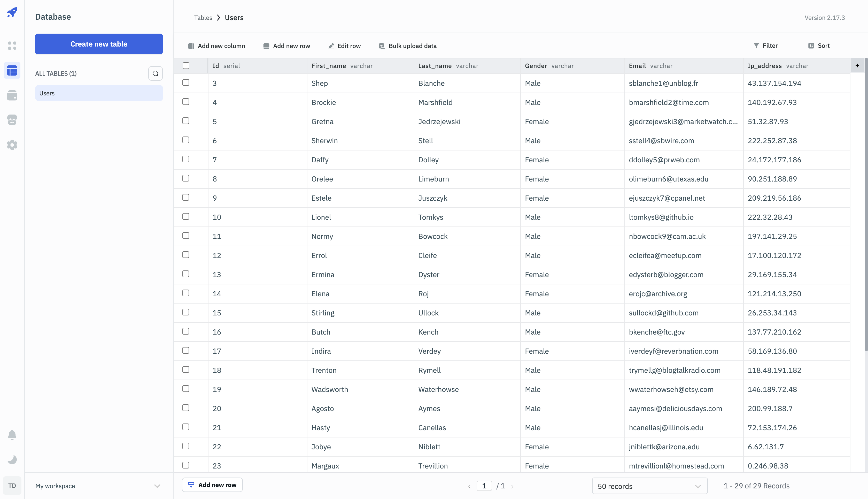Check the row checkbox for Shep Blanche
The width and height of the screenshot is (868, 499).
tap(185, 82)
